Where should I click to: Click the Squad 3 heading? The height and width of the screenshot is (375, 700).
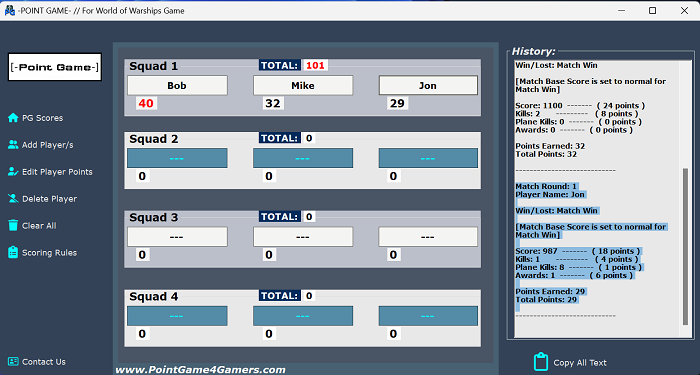[154, 217]
